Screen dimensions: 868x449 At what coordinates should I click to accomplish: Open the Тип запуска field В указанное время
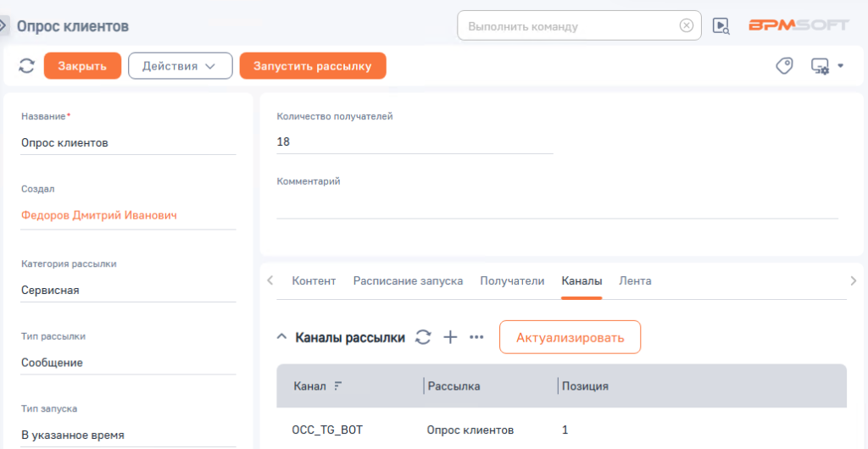pos(129,435)
